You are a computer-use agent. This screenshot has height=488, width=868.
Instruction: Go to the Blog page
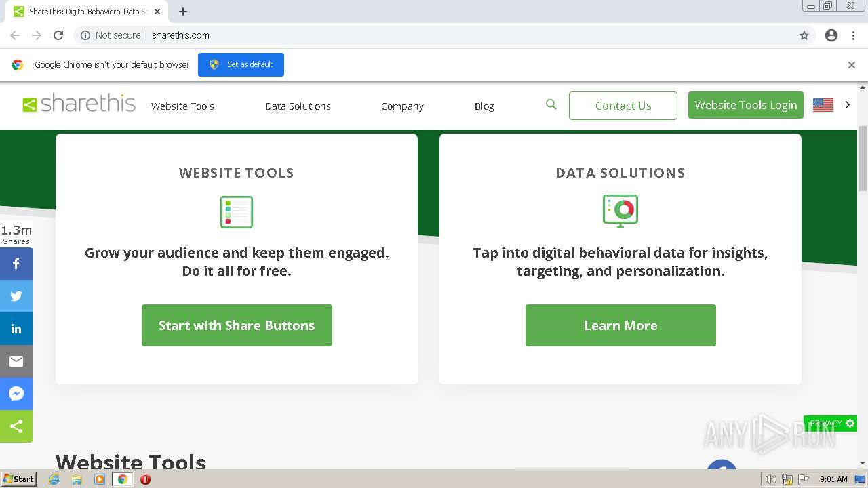pos(484,106)
